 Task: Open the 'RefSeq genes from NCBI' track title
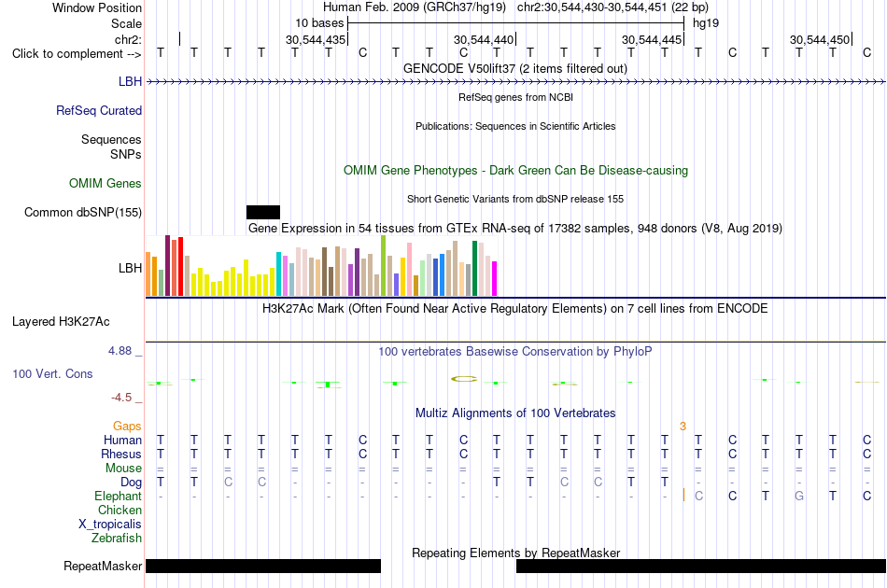coord(515,97)
